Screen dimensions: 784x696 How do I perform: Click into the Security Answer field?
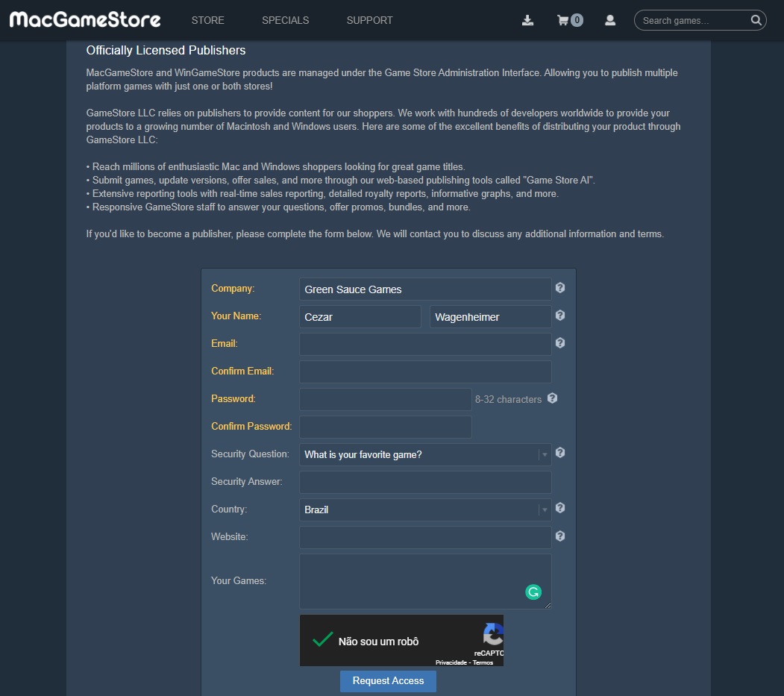[x=425, y=482]
